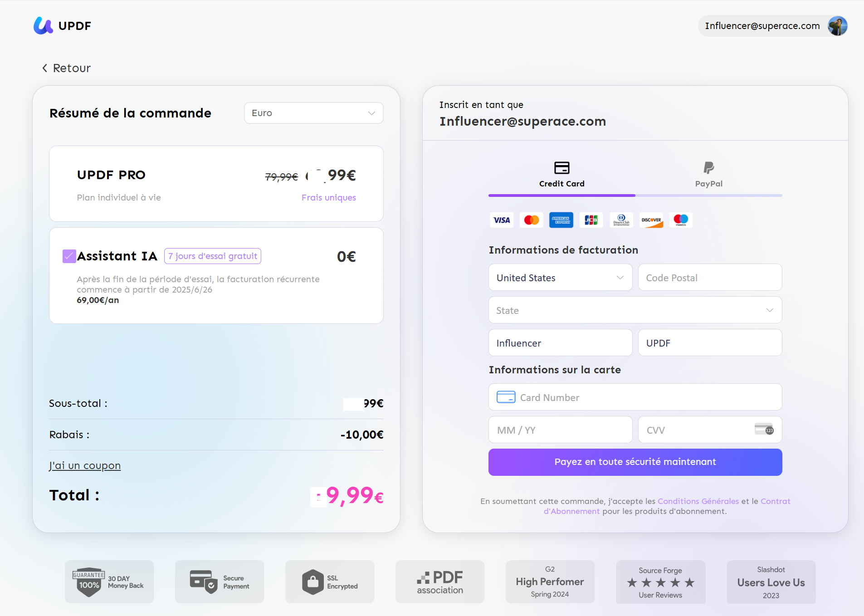Open the Euro currency dropdown
The height and width of the screenshot is (616, 864).
(314, 113)
